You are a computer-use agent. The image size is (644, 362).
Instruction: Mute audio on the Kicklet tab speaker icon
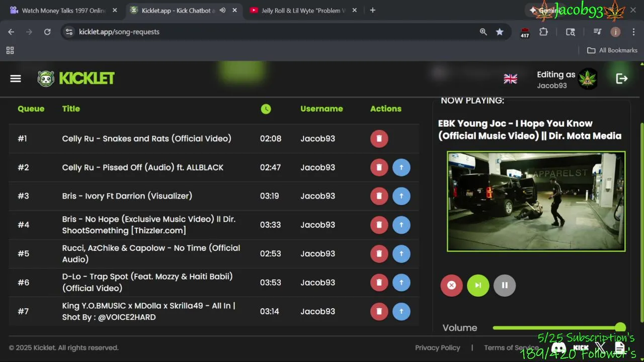point(222,10)
